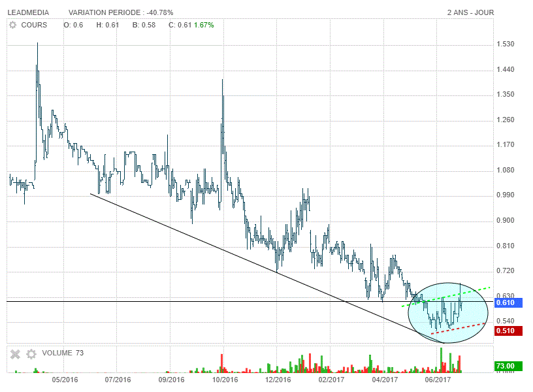Viewport: 533px width, 392px height.
Task: Click the 10/2016 date axis label
Action: pyautogui.click(x=225, y=380)
